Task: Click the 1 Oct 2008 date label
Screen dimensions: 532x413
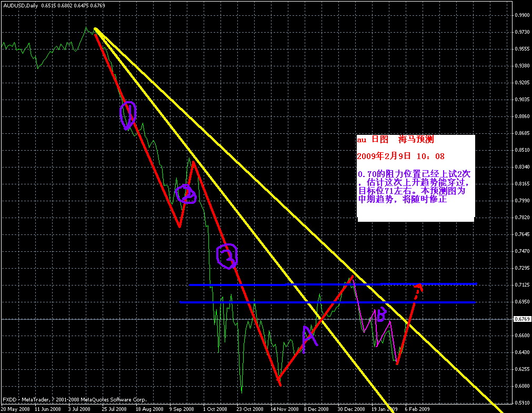Action: click(x=215, y=409)
